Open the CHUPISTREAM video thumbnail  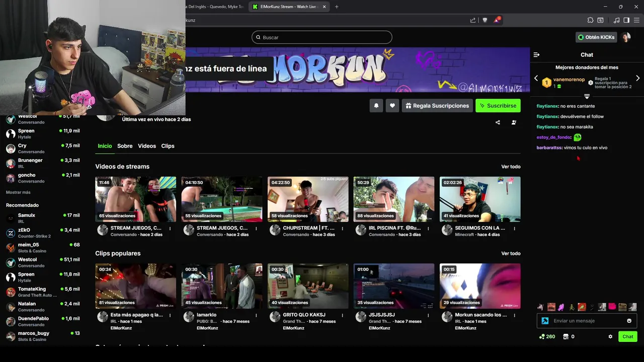pos(308,199)
